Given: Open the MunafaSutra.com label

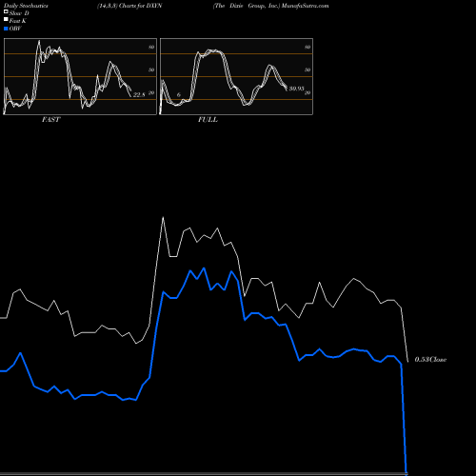Looking at the screenshot, I should click(x=305, y=6).
